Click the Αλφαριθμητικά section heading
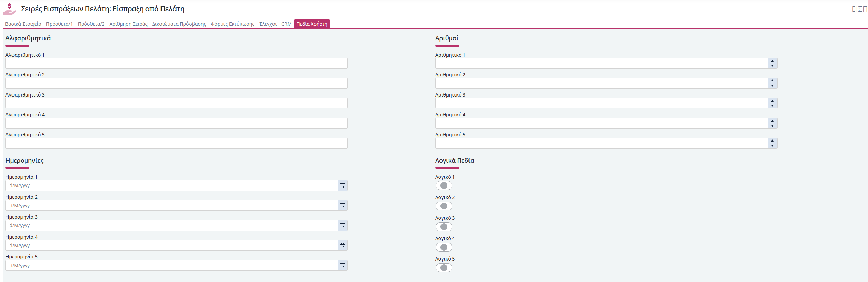The width and height of the screenshot is (868, 282). click(28, 38)
